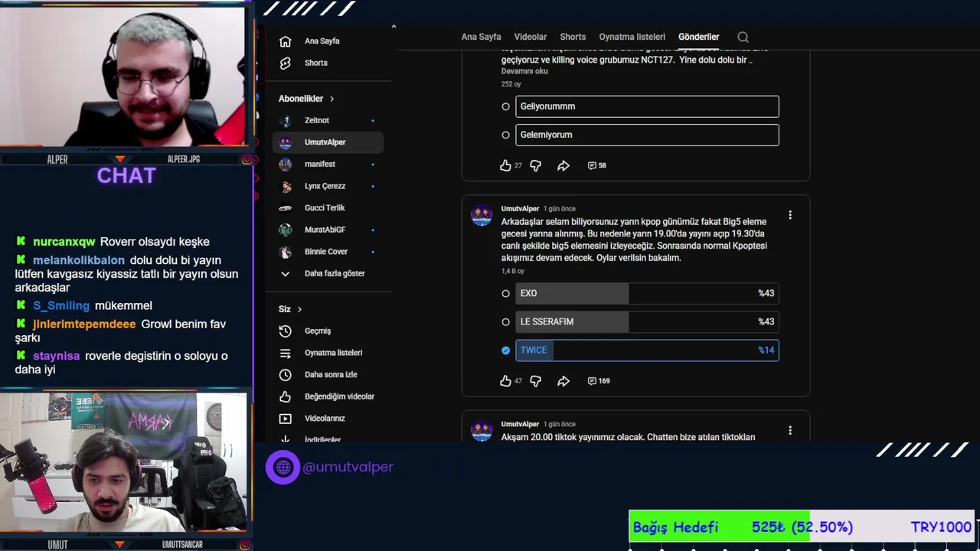Click the Umut webcam feed
Screen dimensions: 980x551
click(x=122, y=463)
